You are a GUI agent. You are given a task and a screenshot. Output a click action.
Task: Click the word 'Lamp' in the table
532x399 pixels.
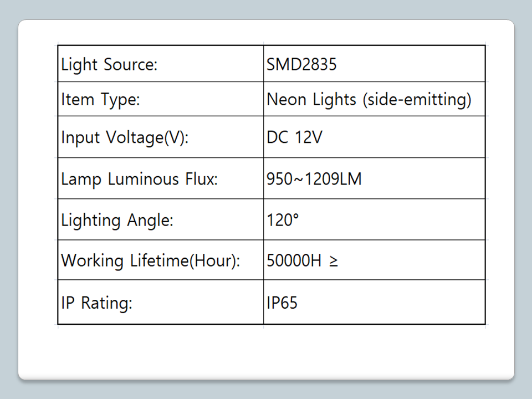click(81, 179)
